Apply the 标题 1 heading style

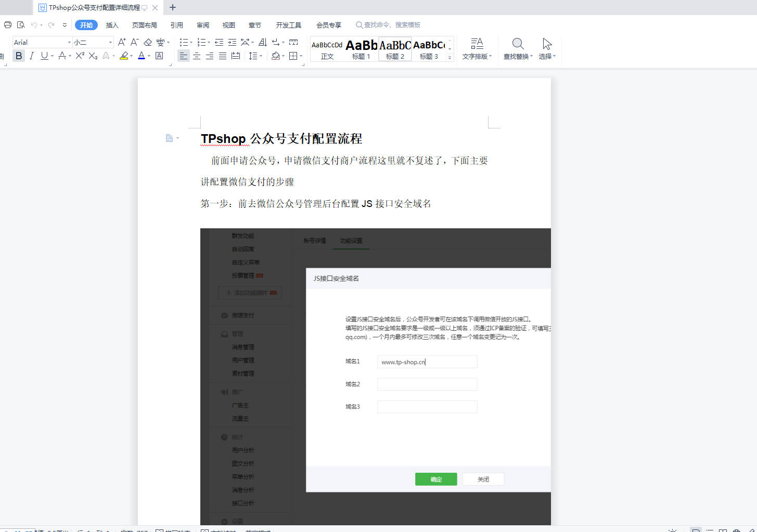tap(361, 49)
